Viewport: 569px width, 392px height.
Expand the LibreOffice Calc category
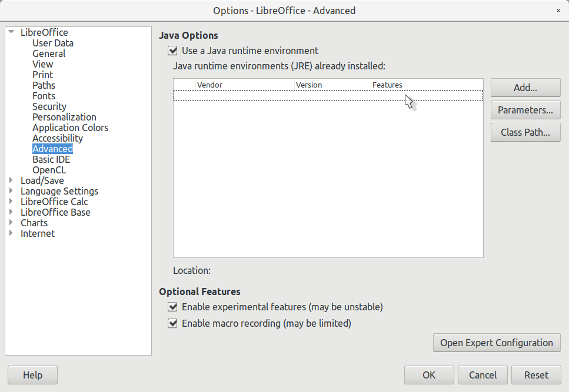click(x=11, y=202)
